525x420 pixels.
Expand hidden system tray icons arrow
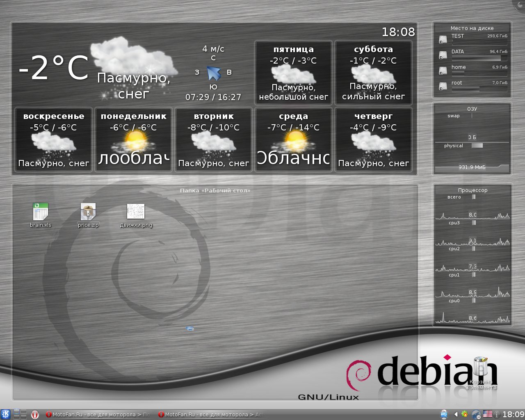(x=455, y=414)
